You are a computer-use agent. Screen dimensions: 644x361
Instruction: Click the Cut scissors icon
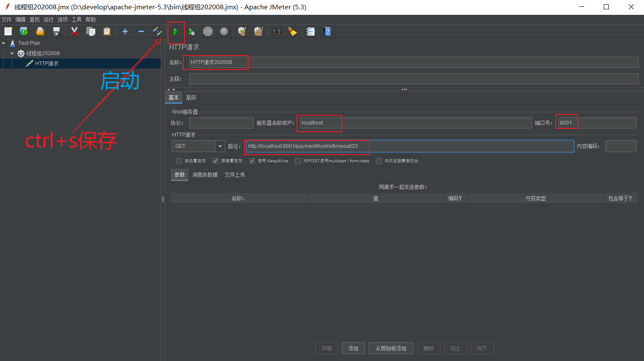click(74, 31)
